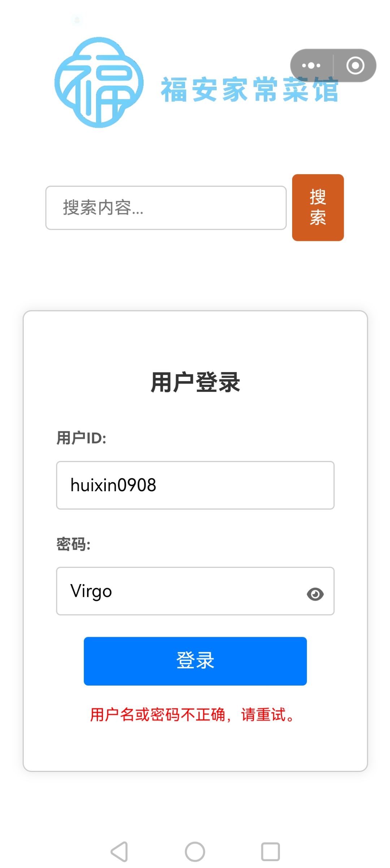Click the mini-program capsule divider area
The height and width of the screenshot is (868, 390).
[x=333, y=65]
